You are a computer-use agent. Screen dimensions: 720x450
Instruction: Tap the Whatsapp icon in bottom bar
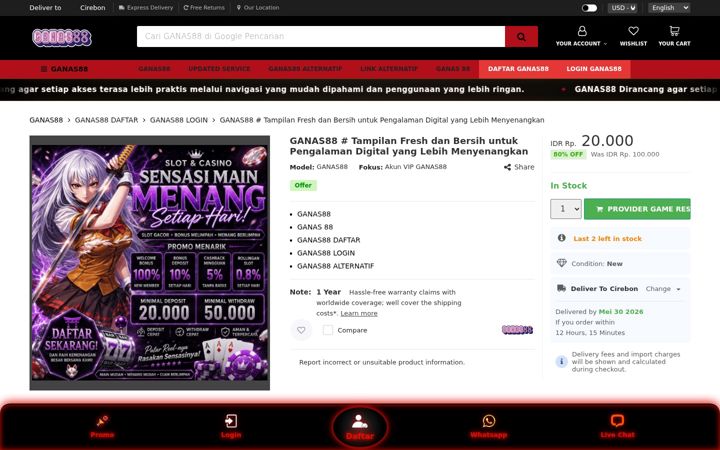(489, 421)
